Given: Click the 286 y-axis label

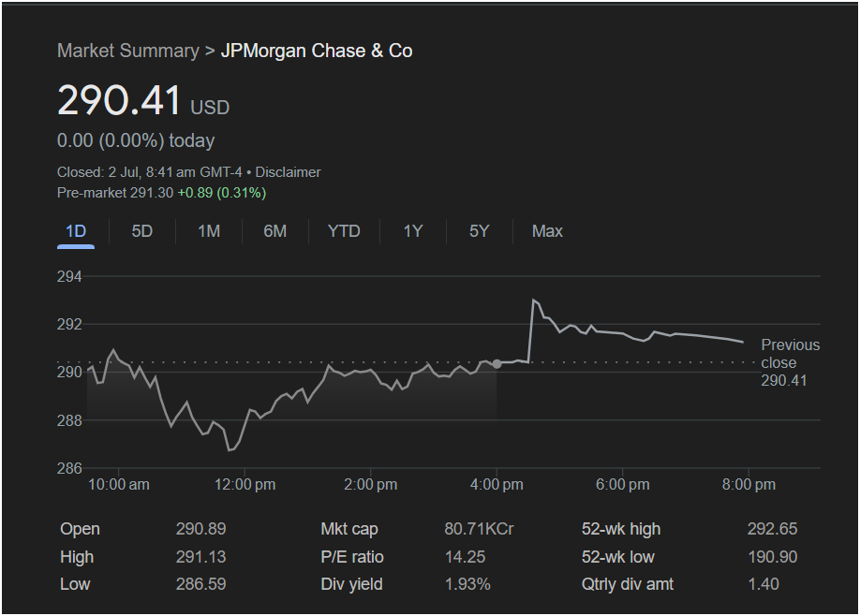Looking at the screenshot, I should pos(69,468).
